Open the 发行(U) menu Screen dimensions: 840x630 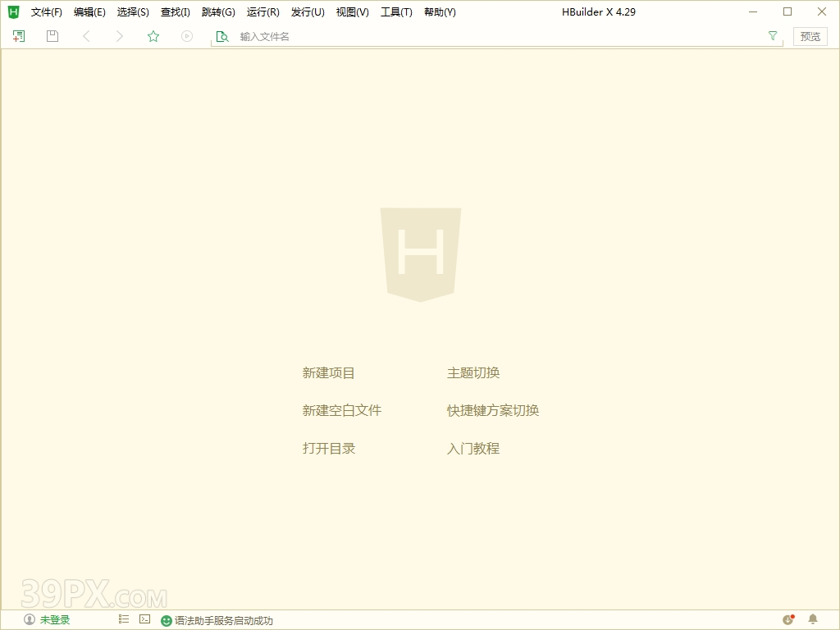coord(308,11)
